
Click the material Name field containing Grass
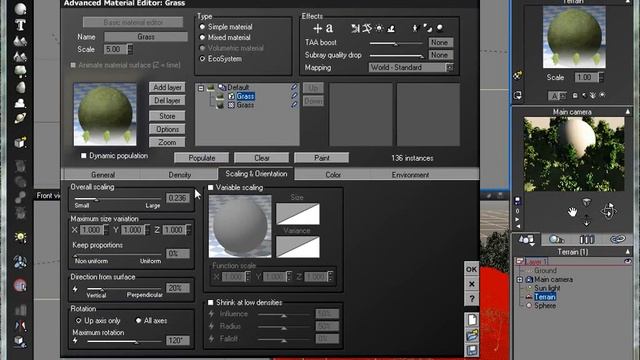[x=146, y=37]
